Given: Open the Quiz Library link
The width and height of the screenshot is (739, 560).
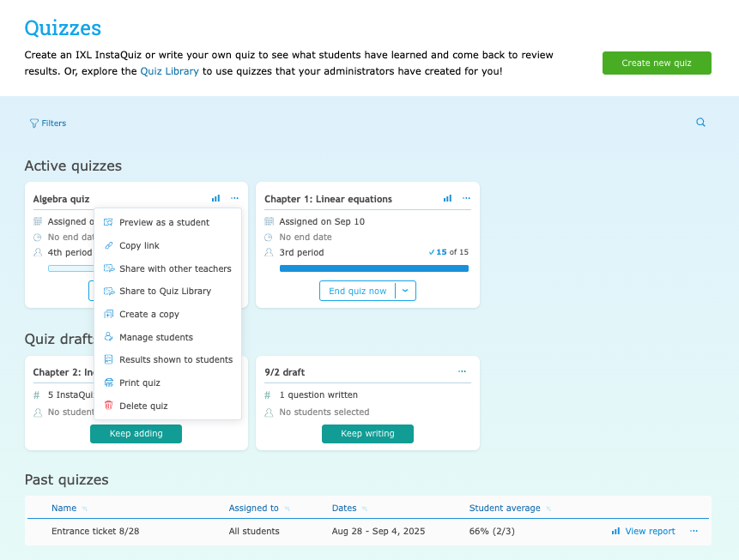Looking at the screenshot, I should tap(169, 72).
